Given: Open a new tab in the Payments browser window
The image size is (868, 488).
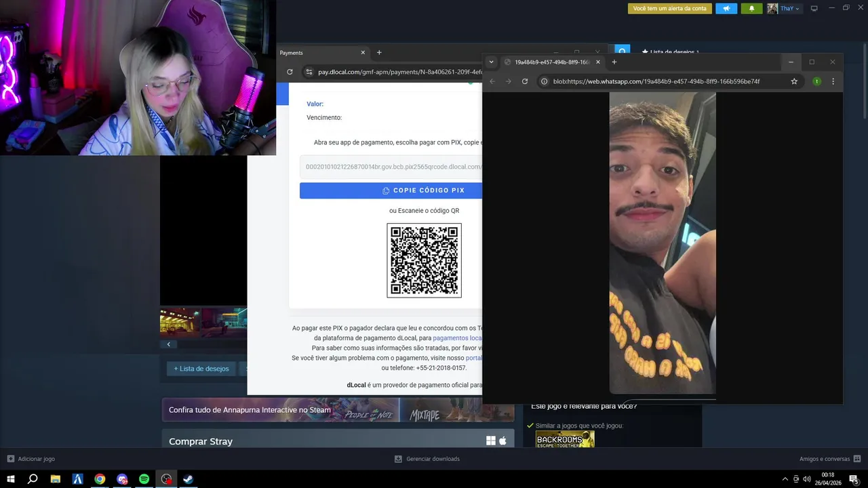Looking at the screenshot, I should [379, 53].
